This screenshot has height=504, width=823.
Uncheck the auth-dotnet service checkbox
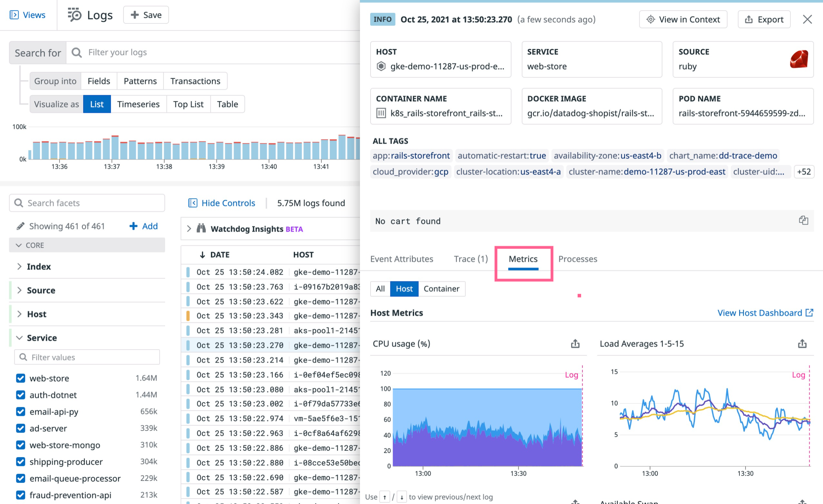click(20, 395)
